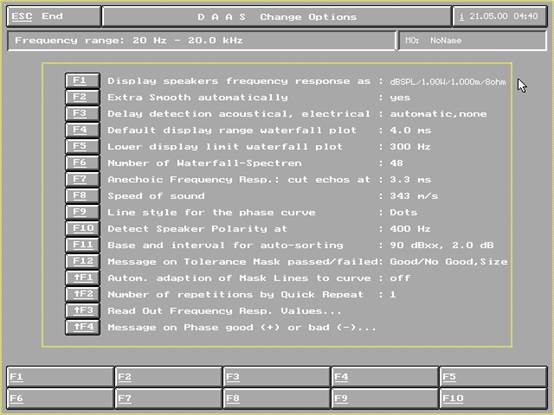Click F3 key for Delay detection option
554x415 pixels.
coord(82,114)
